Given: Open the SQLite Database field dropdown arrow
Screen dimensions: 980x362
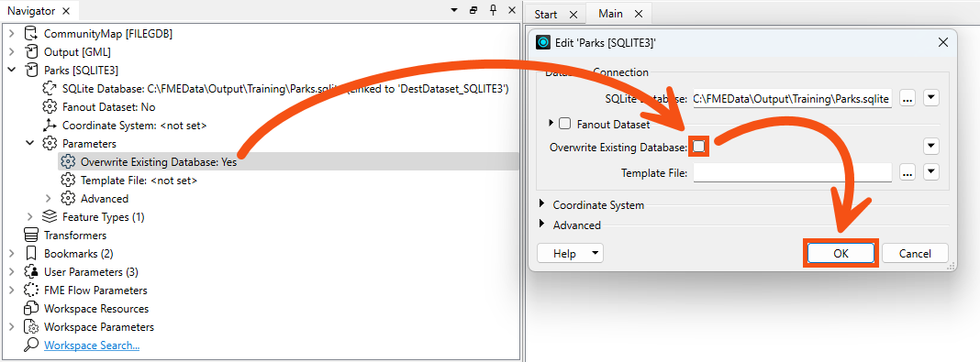Looking at the screenshot, I should click(x=931, y=98).
